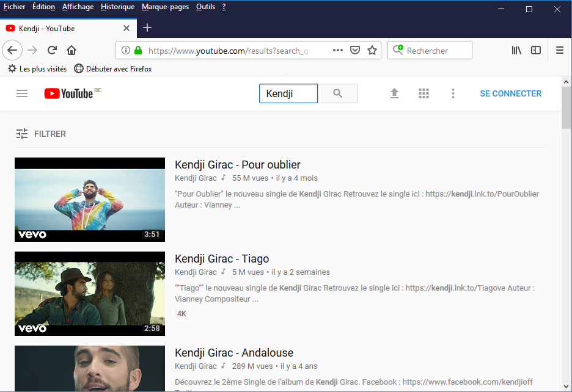572x392 pixels.
Task: Click the '289 M vues' text
Action: pyautogui.click(x=252, y=366)
